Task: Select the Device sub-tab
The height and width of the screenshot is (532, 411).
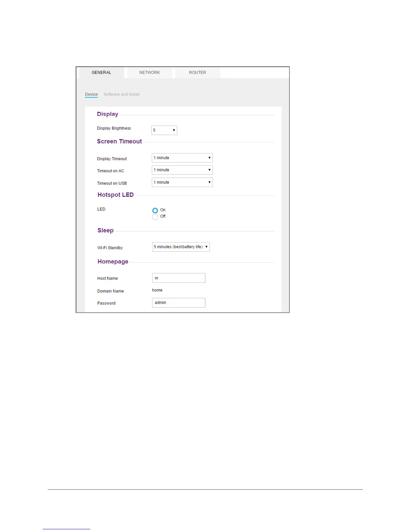Action: [91, 94]
